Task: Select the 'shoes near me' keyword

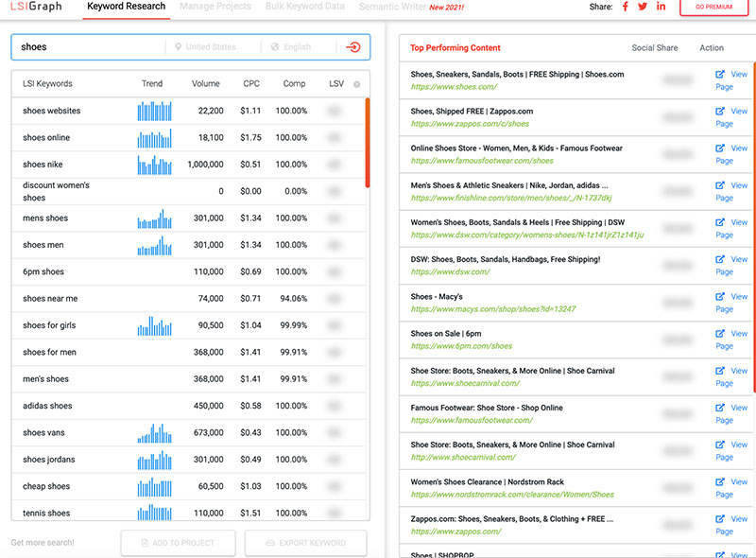Action: 50,299
